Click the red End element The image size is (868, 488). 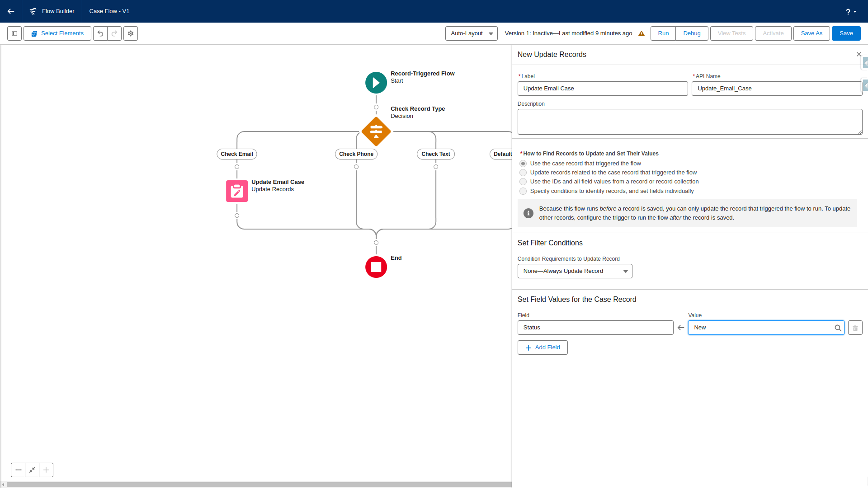pos(376,267)
